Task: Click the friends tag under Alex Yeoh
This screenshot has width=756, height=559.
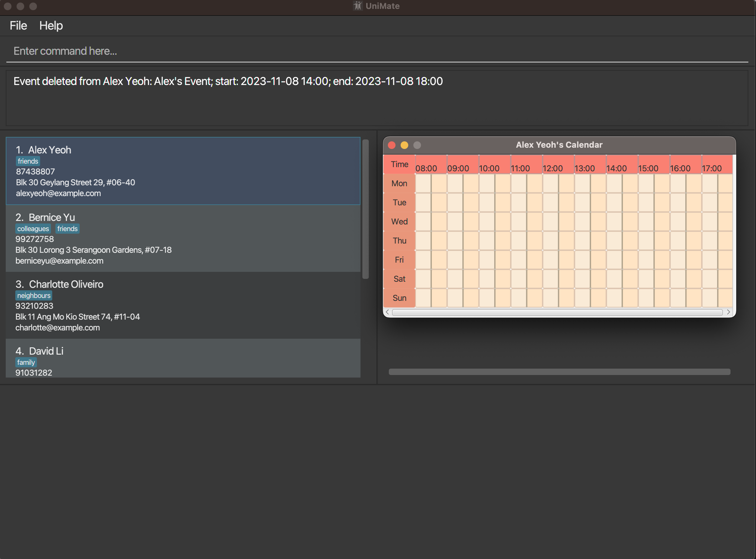Action: (x=28, y=161)
